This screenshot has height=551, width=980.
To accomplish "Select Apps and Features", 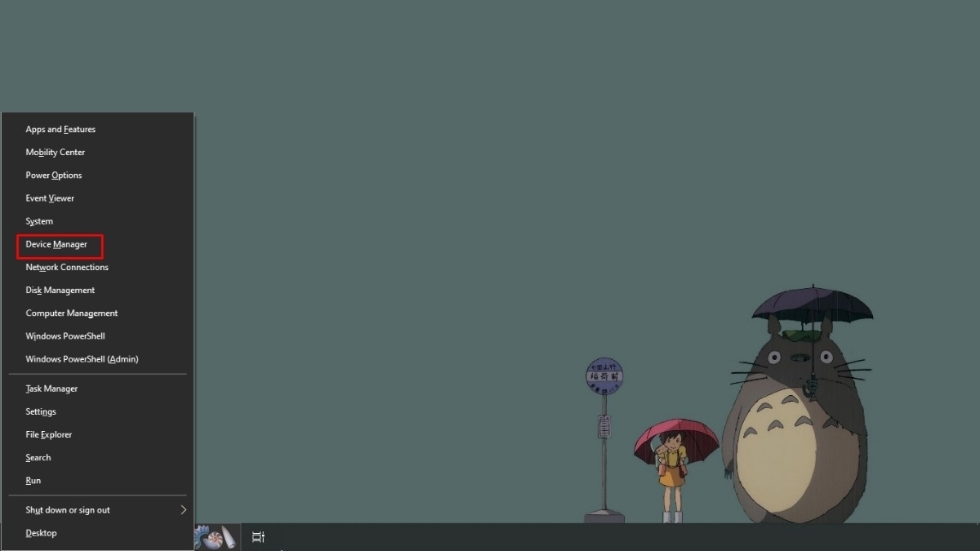I will pos(60,130).
